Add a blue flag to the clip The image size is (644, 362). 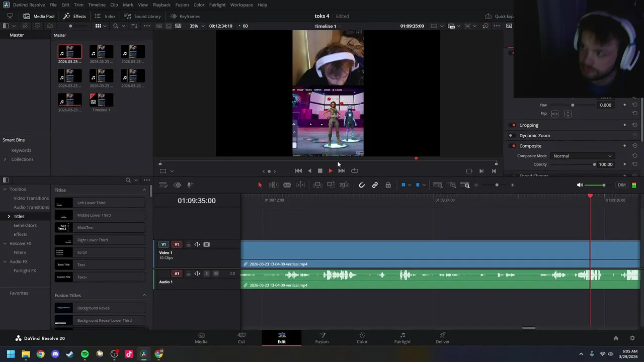click(403, 185)
